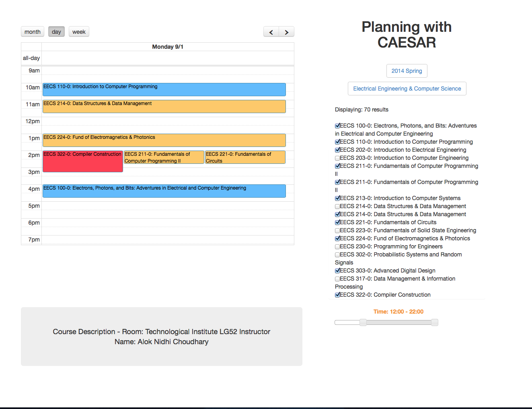Check EECS 302-0 Probabilistic Systems and Random Signals

(337, 254)
